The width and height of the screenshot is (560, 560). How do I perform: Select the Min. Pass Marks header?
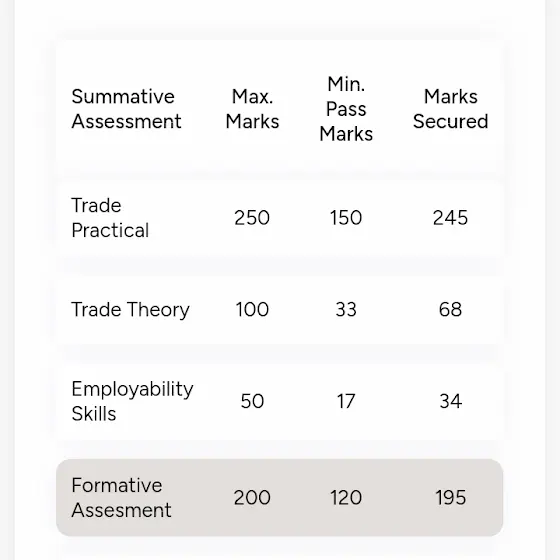click(x=346, y=109)
